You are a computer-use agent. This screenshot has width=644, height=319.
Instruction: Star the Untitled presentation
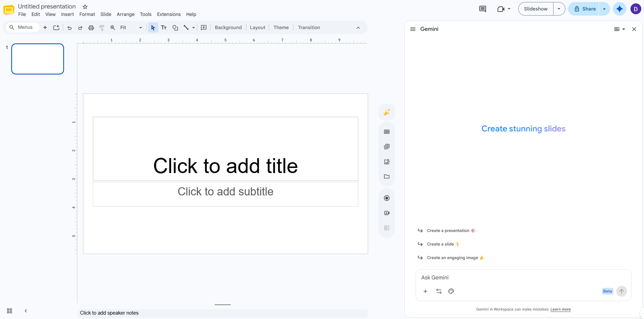tap(85, 7)
